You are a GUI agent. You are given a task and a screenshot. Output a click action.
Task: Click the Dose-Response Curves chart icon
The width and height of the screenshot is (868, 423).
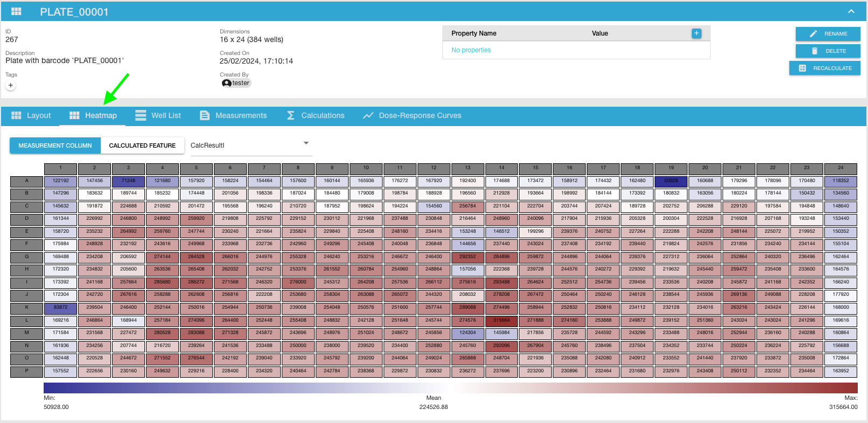click(368, 115)
